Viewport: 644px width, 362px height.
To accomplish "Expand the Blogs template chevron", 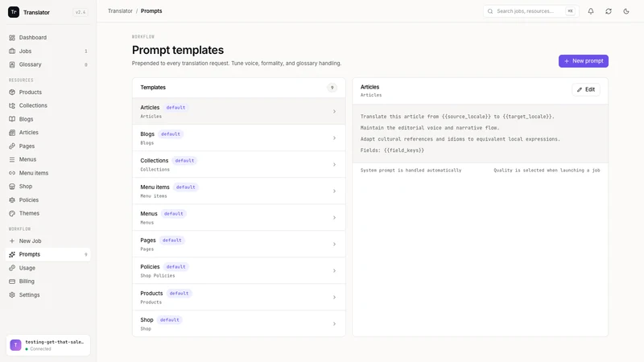I will pyautogui.click(x=334, y=138).
